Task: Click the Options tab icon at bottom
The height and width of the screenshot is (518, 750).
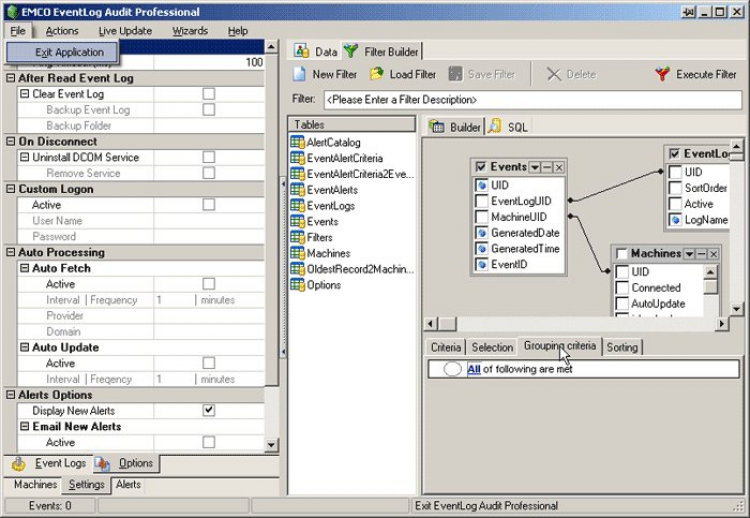Action: coord(102,463)
